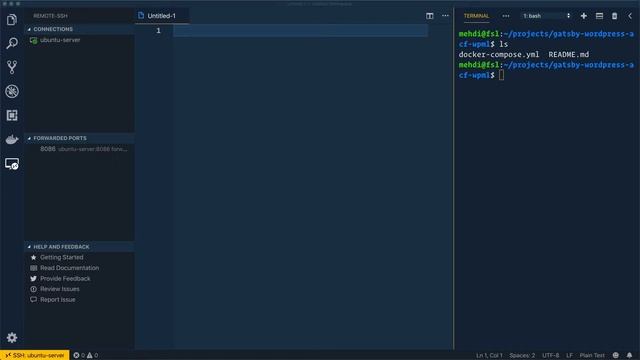Open the Remote Explorer icon
The width and height of the screenshot is (640, 360).
(x=12, y=164)
